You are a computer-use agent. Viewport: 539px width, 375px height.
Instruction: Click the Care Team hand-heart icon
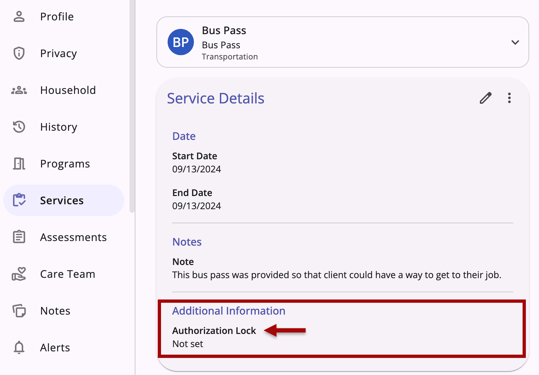19,274
